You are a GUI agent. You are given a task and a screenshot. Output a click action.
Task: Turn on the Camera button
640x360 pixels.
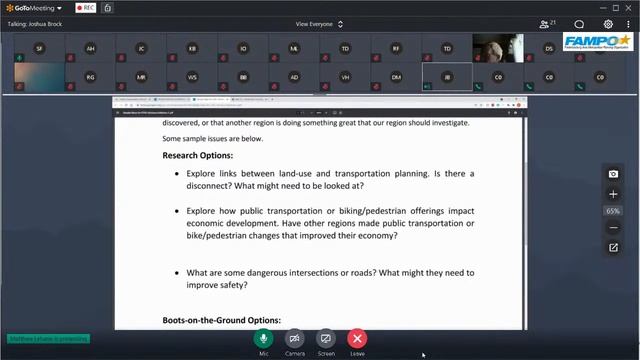point(295,339)
